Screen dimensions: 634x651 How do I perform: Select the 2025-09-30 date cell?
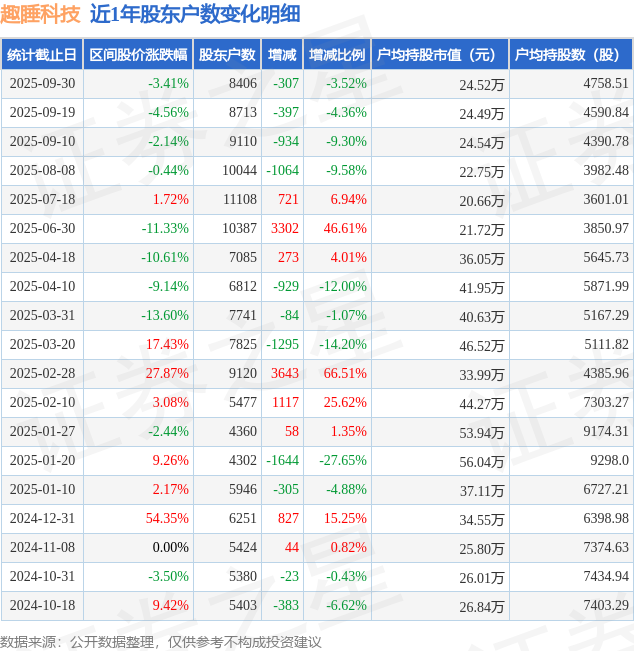point(41,84)
